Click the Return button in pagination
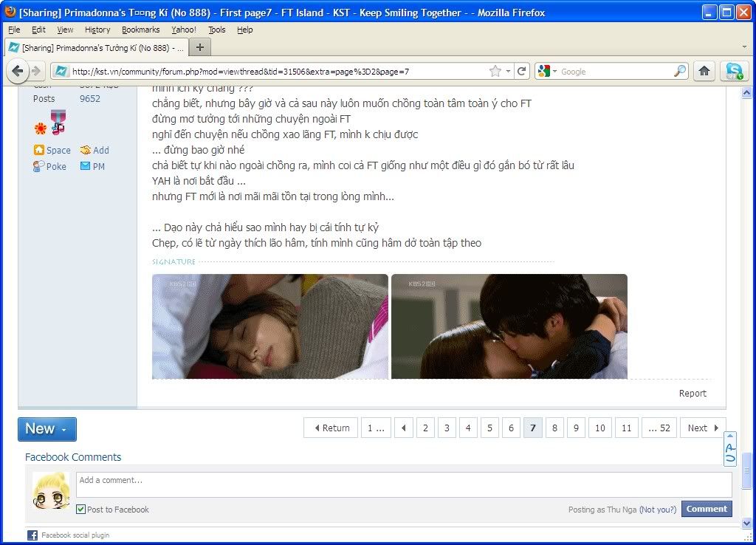The height and width of the screenshot is (545, 756). [x=331, y=428]
